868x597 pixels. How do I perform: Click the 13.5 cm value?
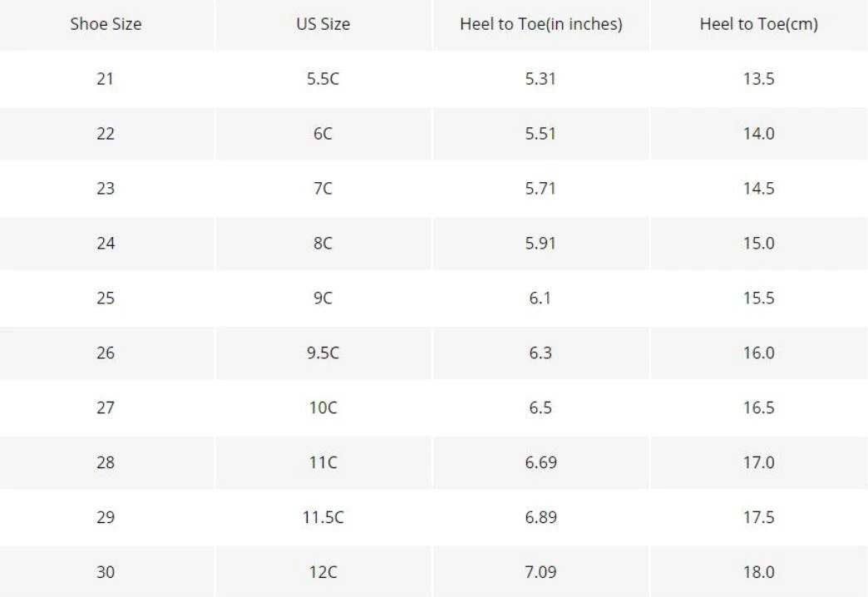click(758, 79)
